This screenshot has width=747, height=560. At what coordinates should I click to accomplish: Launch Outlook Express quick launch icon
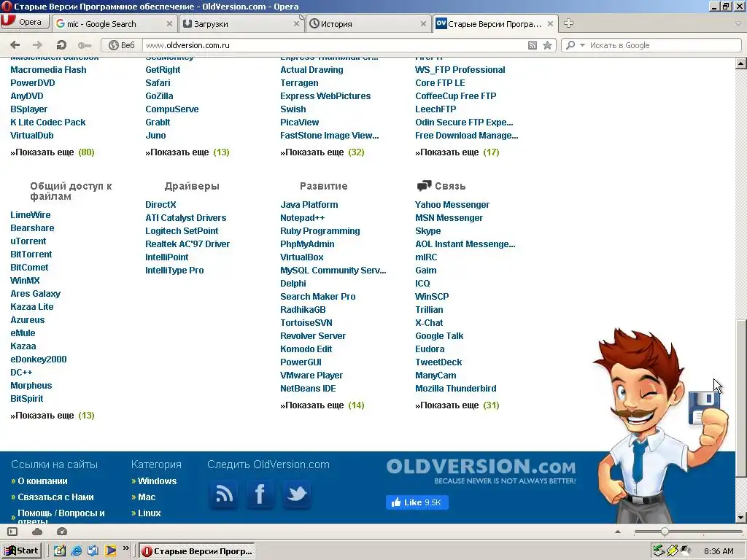tap(93, 551)
